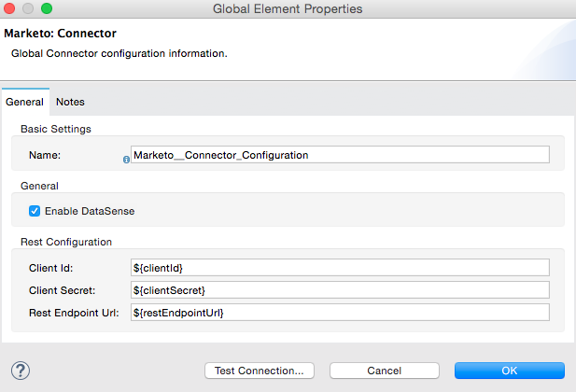Click the 'Global Element Properties' window title
Viewport: 576px width, 392px height.
[288, 8]
